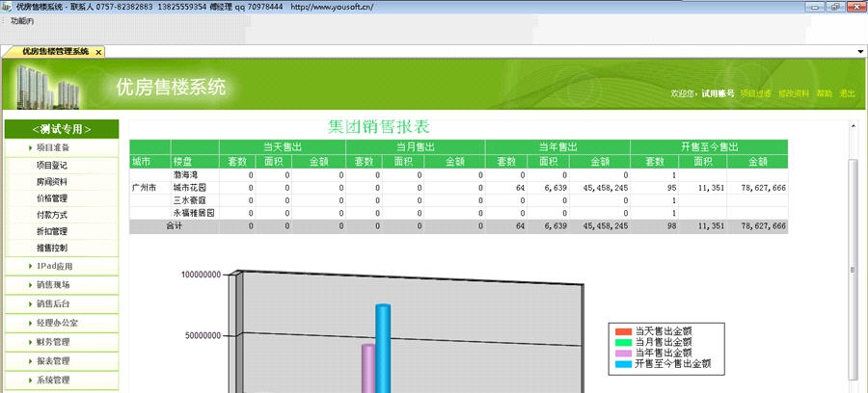Open the 项目过滤 link

[755, 93]
